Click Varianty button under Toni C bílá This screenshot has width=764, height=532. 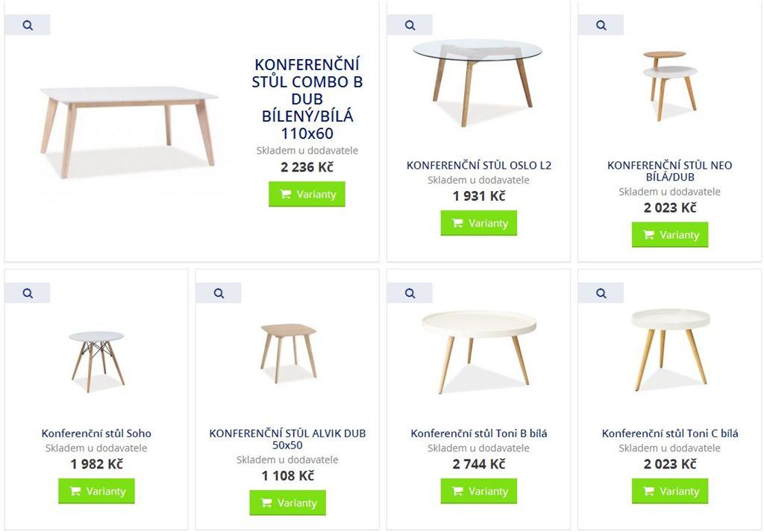click(x=670, y=491)
